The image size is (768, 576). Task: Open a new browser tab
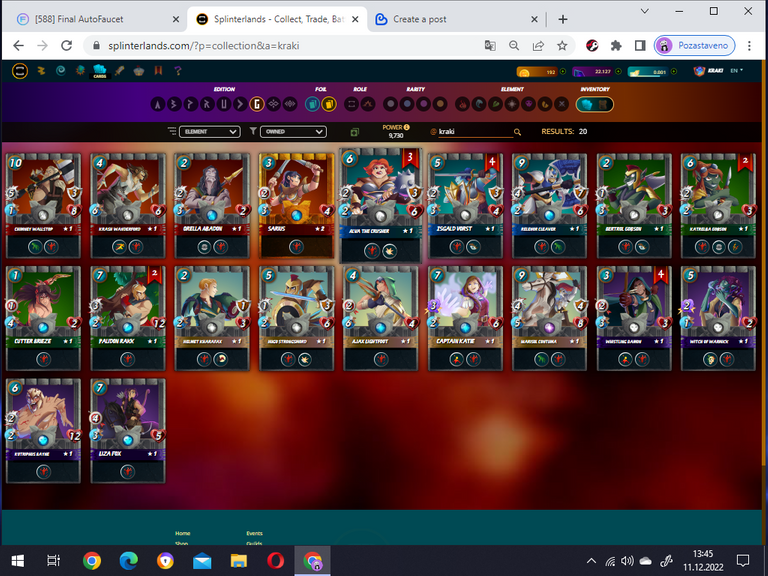(x=563, y=19)
